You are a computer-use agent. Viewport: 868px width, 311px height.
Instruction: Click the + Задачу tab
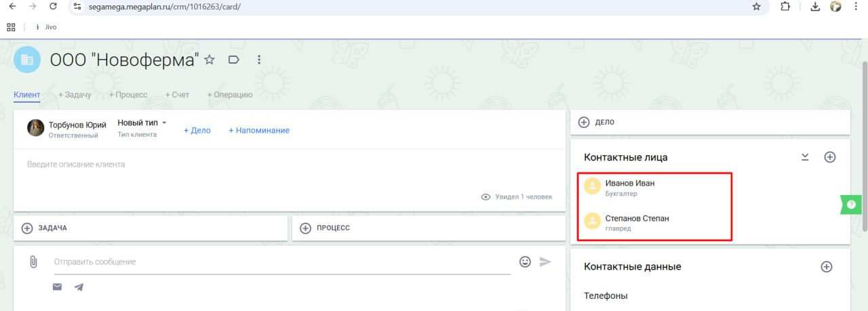(75, 95)
